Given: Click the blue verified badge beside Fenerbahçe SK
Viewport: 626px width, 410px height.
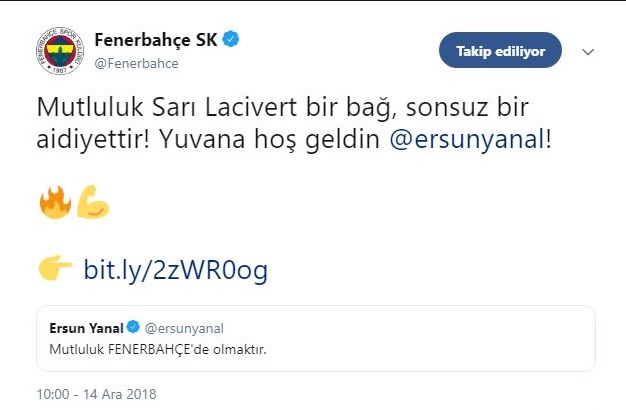Looking at the screenshot, I should (231, 39).
